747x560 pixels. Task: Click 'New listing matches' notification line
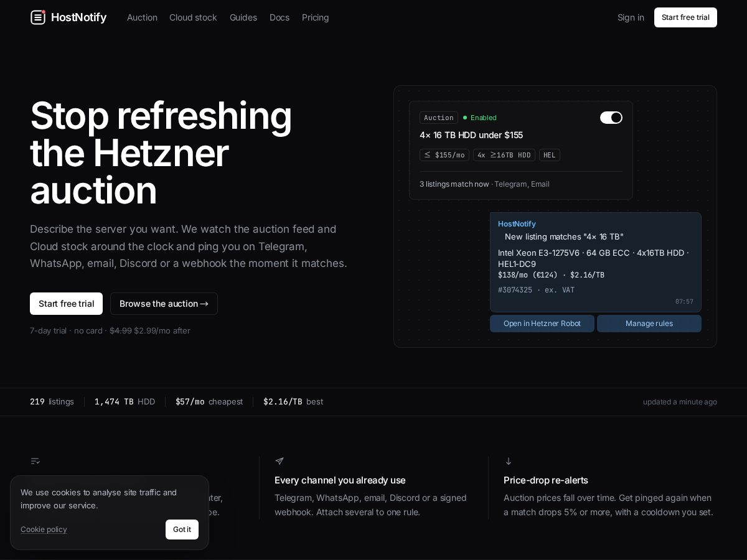coord(564,236)
